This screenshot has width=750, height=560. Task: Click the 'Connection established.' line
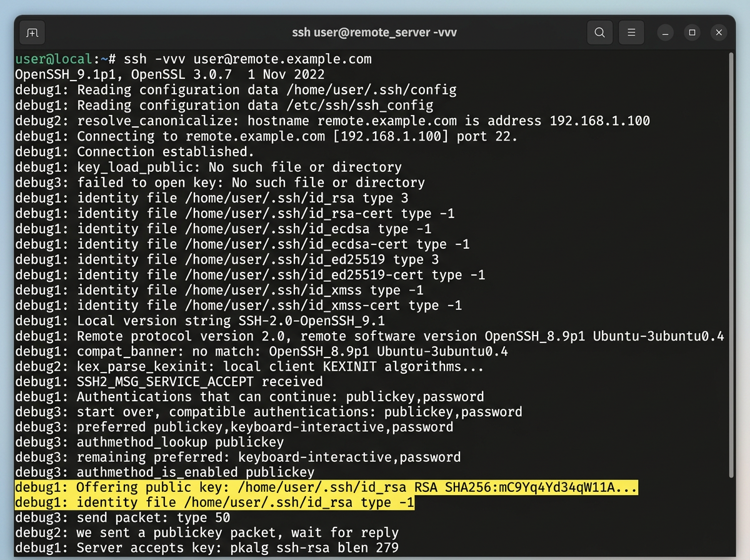click(135, 151)
